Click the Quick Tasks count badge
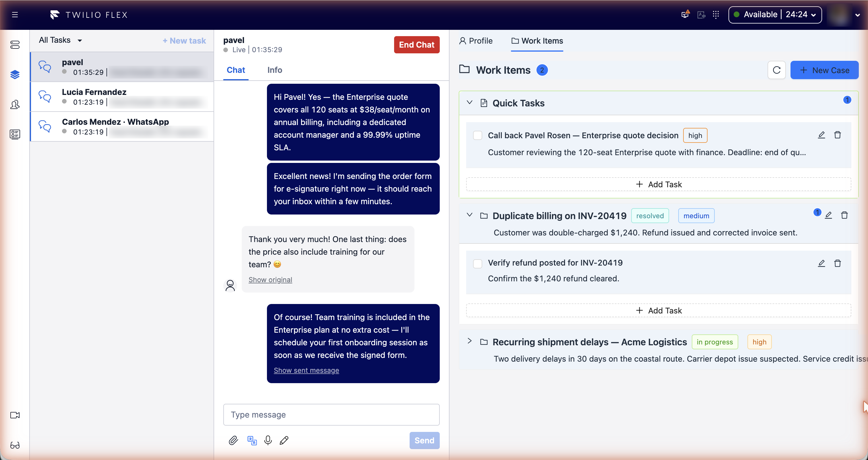This screenshot has width=868, height=460. point(847,100)
